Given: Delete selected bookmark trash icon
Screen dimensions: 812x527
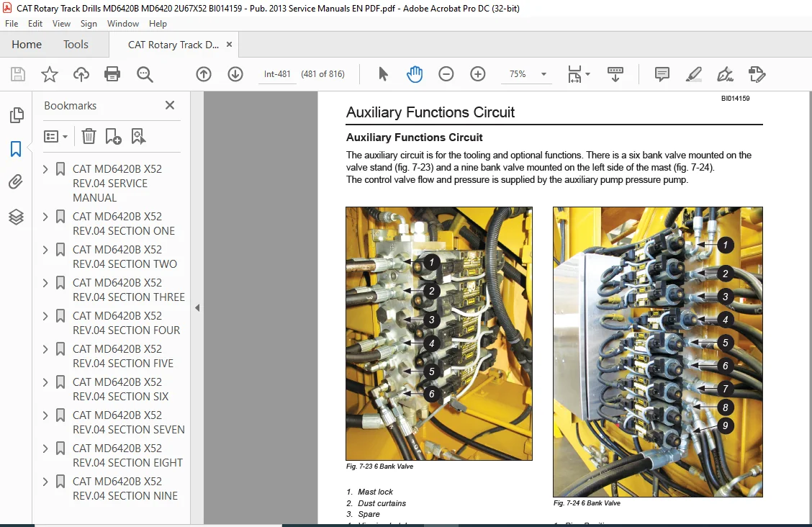Looking at the screenshot, I should (x=89, y=136).
